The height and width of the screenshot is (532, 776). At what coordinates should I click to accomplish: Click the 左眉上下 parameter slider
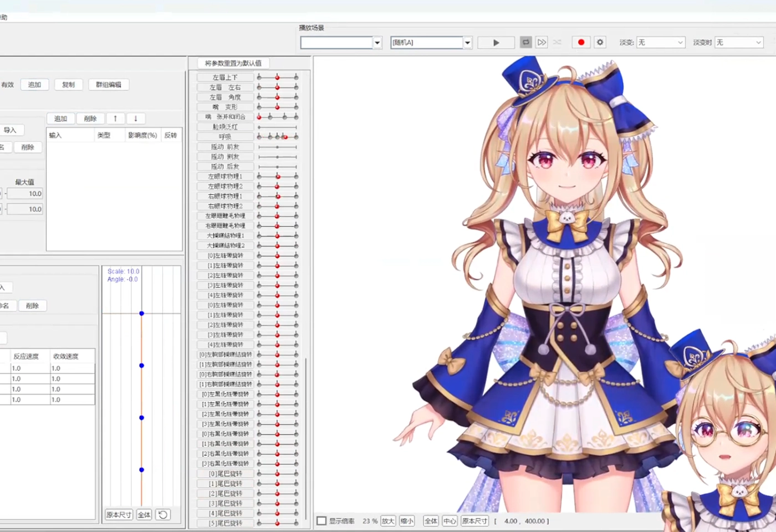tap(278, 77)
